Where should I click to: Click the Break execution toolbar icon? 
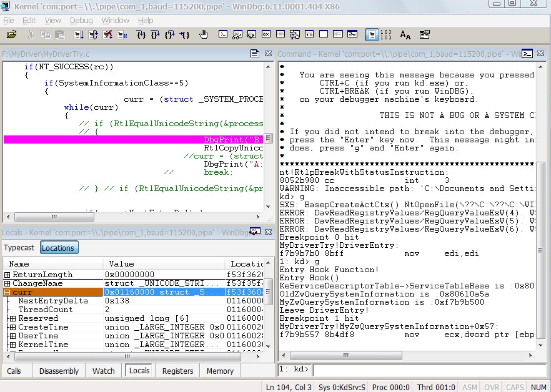pos(122,34)
